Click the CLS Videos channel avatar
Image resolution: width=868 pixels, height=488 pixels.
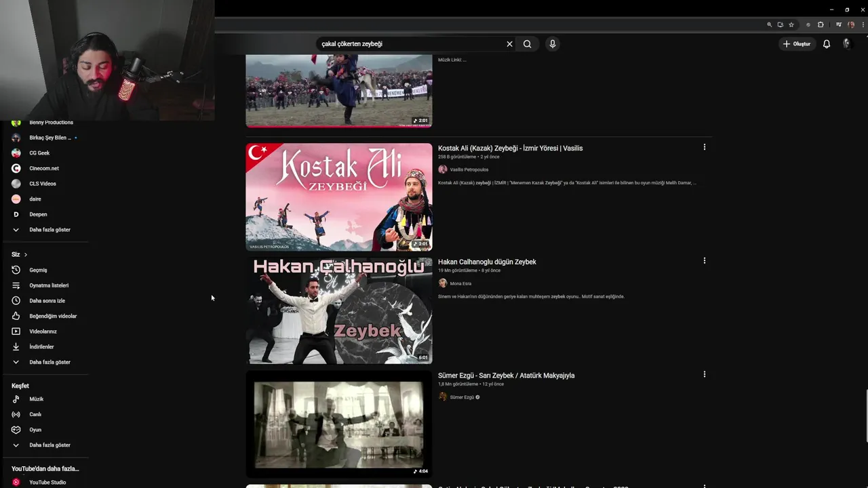coord(16,184)
